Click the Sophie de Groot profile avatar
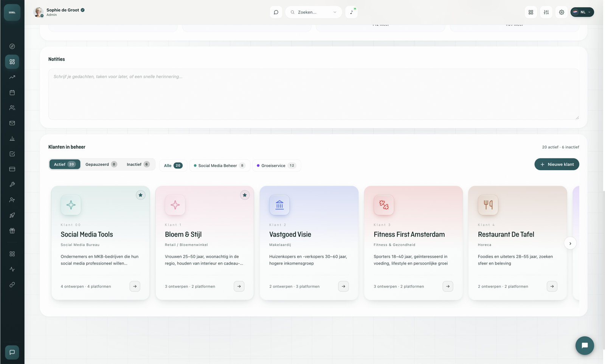 click(x=38, y=12)
